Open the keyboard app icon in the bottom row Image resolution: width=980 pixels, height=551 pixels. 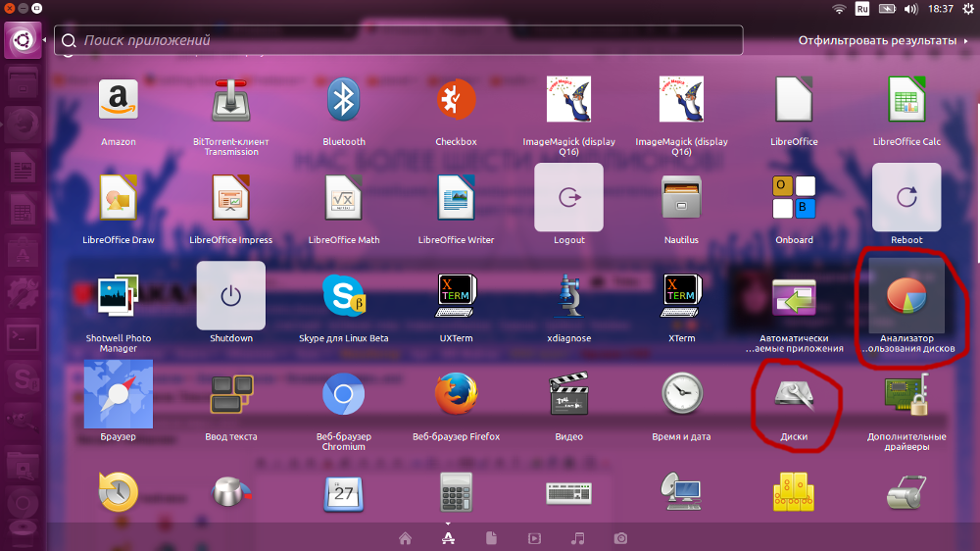pos(568,493)
